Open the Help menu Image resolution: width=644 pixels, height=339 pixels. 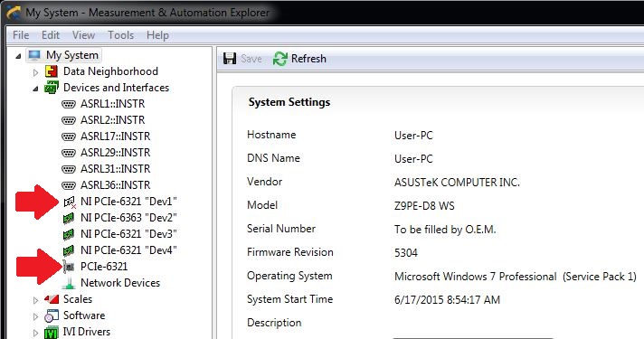pos(157,35)
